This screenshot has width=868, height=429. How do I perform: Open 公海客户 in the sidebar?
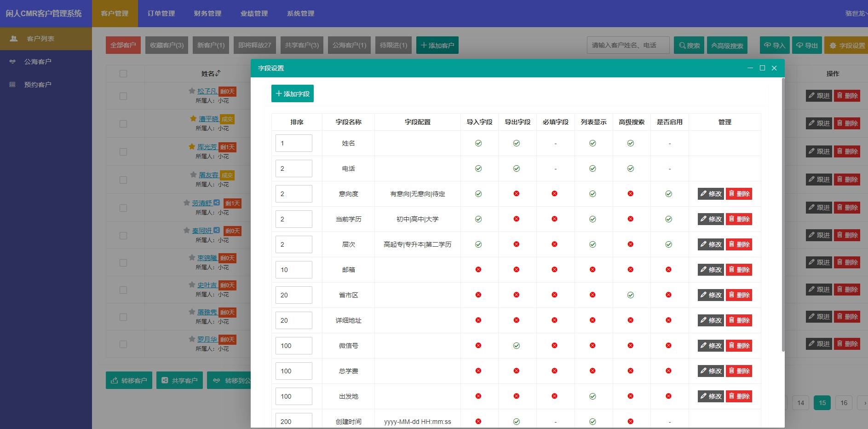(46, 62)
